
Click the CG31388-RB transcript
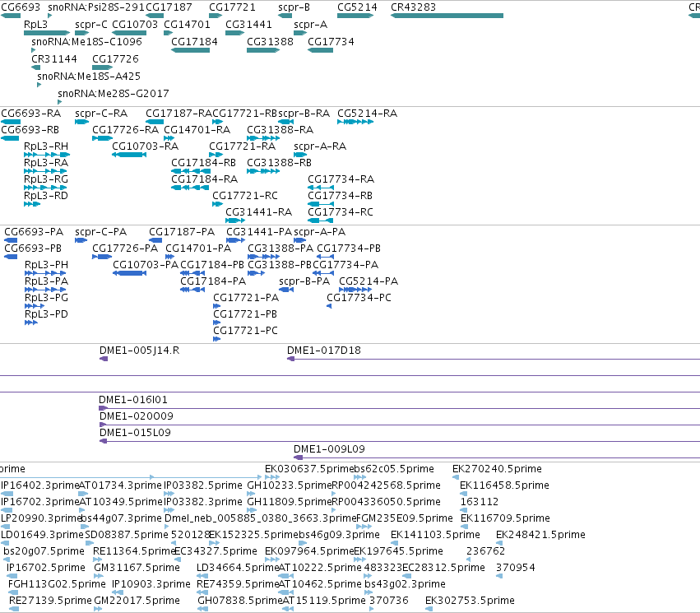click(263, 171)
